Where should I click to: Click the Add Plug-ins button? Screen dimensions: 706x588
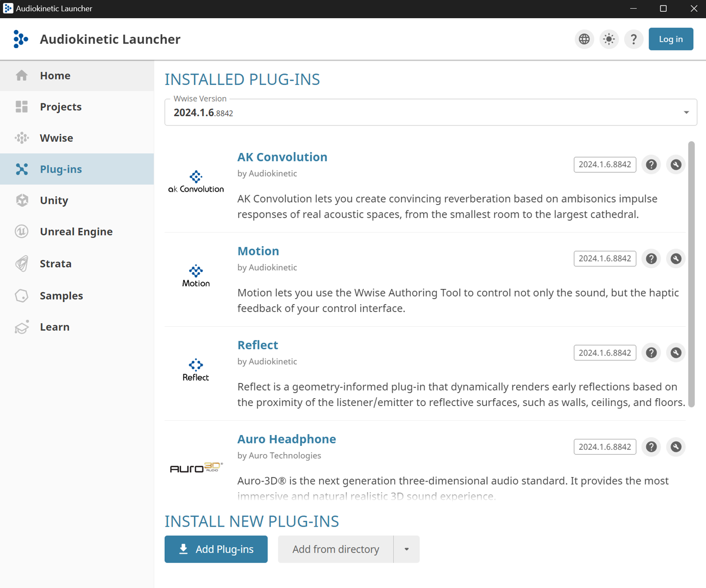tap(216, 549)
